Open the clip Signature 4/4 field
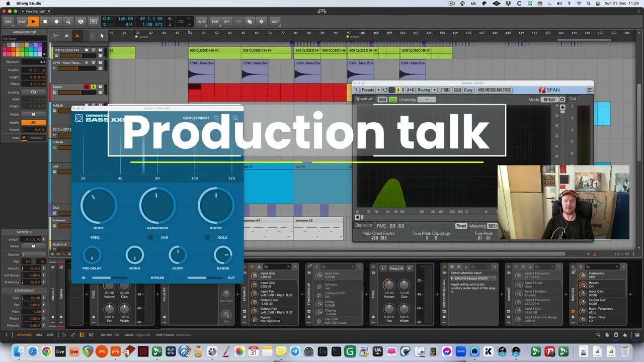The height and width of the screenshot is (362, 644). [34, 62]
